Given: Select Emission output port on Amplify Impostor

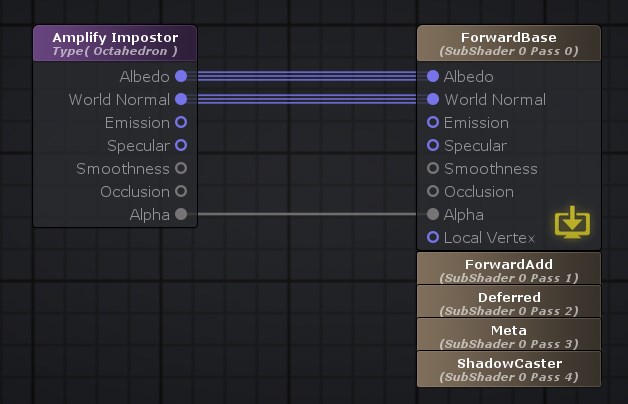Looking at the screenshot, I should 181,122.
